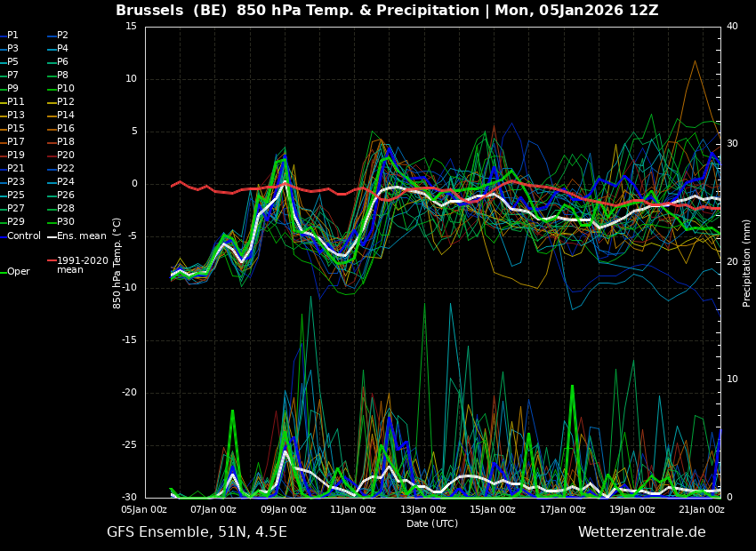Click the Date (UTC) axis label

coord(432,523)
